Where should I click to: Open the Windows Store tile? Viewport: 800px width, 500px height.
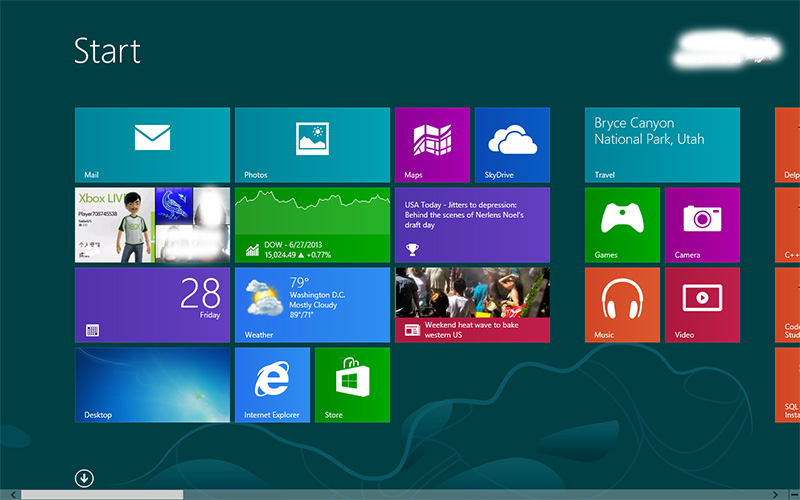(353, 385)
